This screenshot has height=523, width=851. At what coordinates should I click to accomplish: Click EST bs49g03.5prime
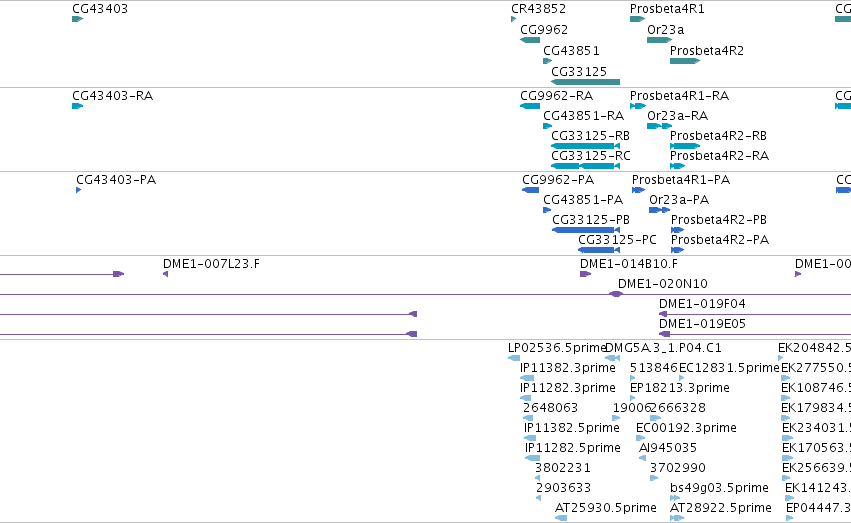coord(719,489)
